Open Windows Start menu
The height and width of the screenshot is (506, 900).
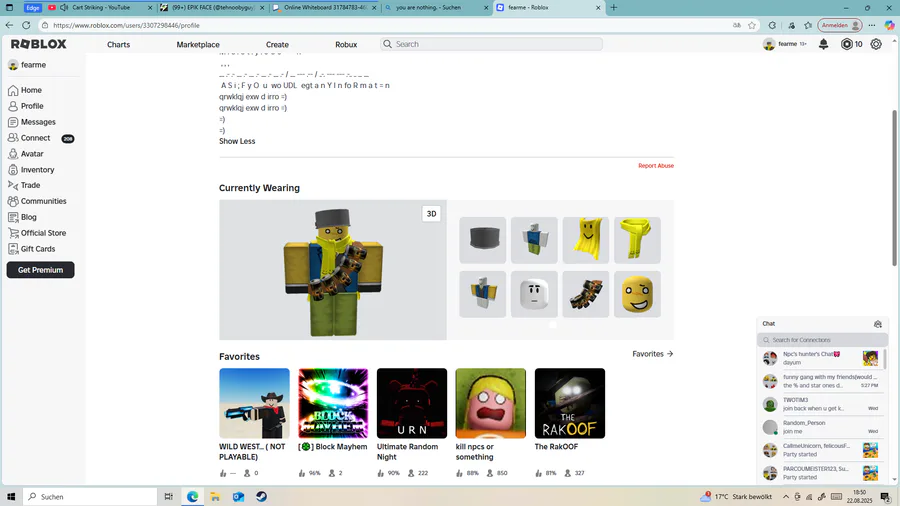(x=11, y=497)
